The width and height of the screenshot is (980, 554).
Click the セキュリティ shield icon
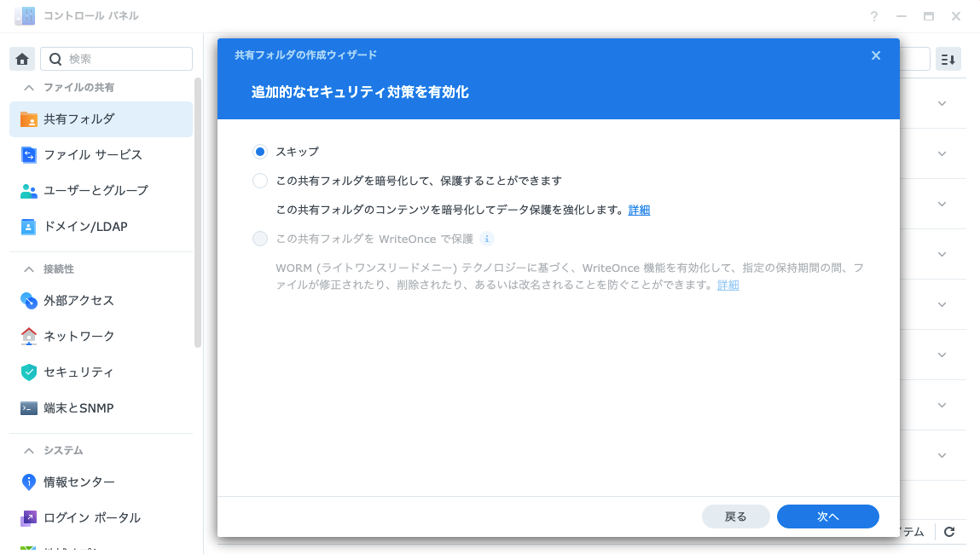coord(28,372)
